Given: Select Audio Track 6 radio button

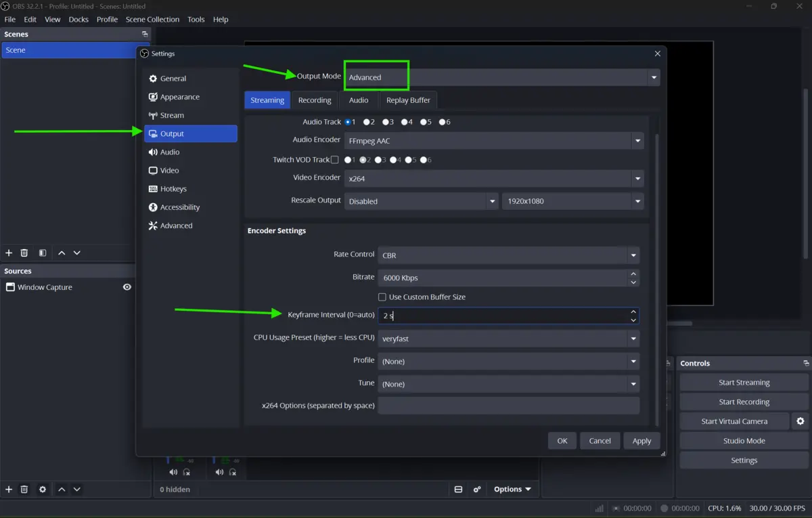Looking at the screenshot, I should [x=443, y=122].
